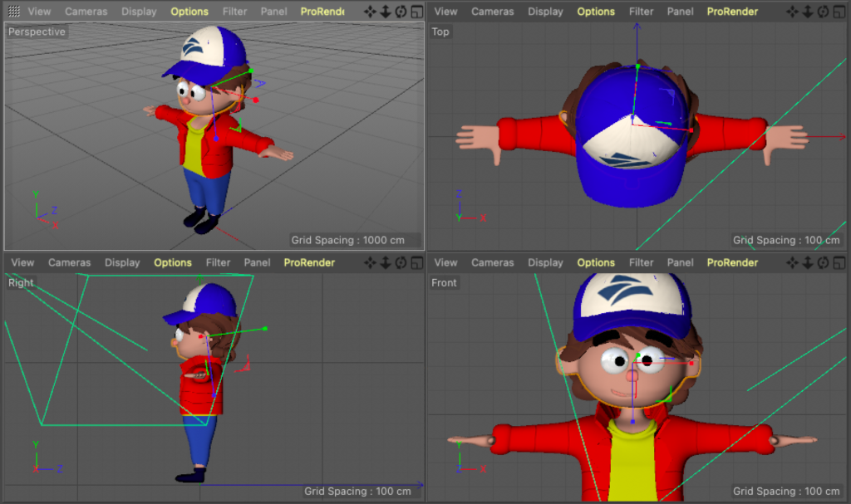Click the pan camera icon in Front viewport
Screen dimensions: 851x504
click(x=793, y=262)
